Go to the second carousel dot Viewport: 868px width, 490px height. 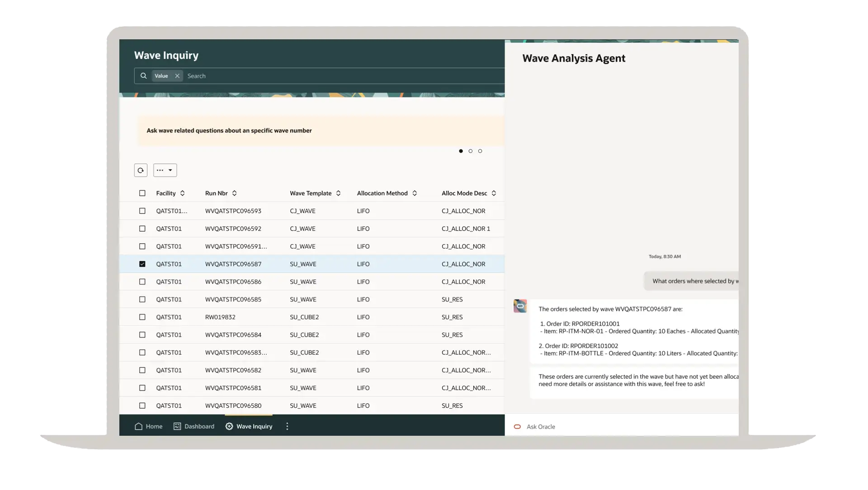pyautogui.click(x=471, y=151)
